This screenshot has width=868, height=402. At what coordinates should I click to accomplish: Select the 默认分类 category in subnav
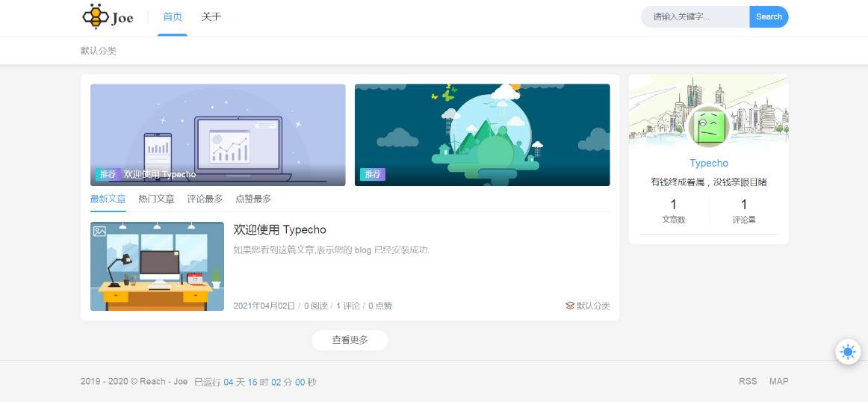[x=99, y=51]
